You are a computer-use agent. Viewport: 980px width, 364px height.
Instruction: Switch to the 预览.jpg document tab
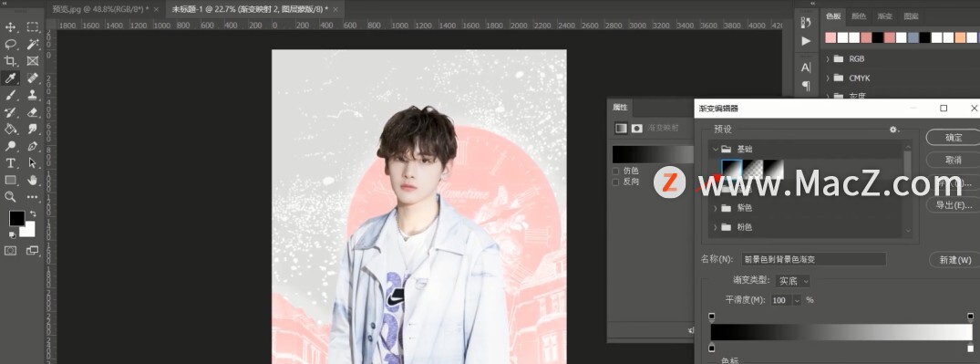point(100,9)
